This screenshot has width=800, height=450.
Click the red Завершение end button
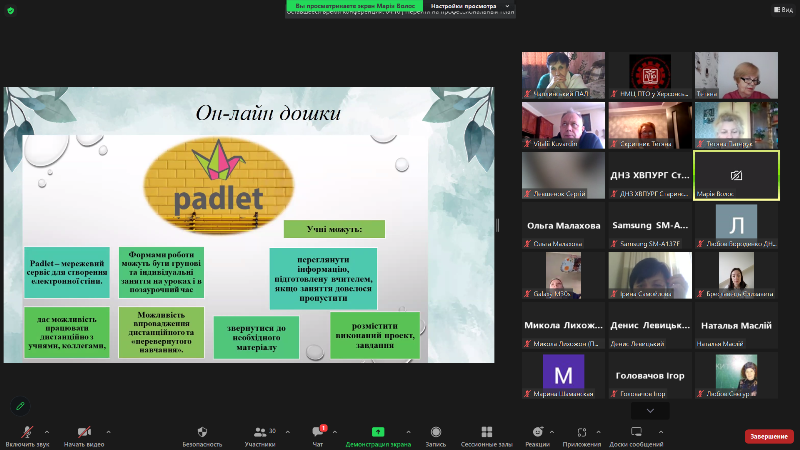[x=769, y=436]
